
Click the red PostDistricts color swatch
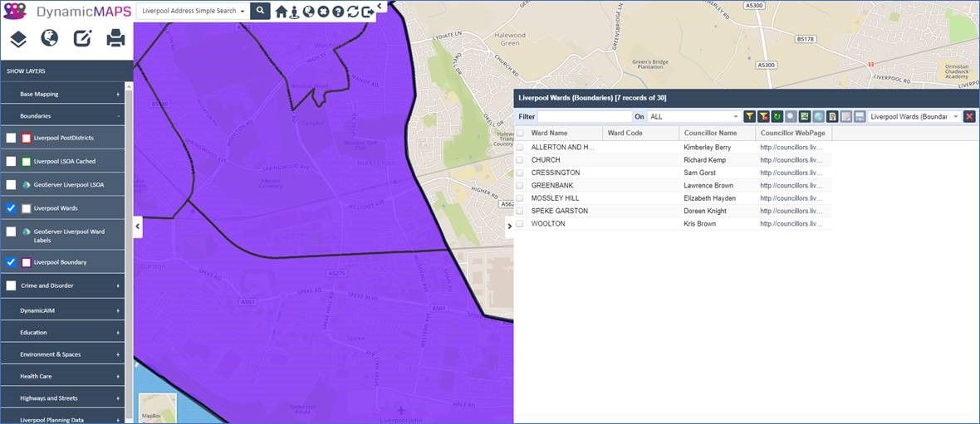[x=27, y=138]
